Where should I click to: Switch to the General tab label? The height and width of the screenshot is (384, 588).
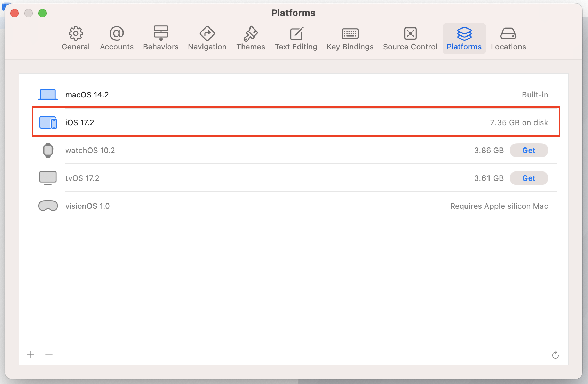point(76,47)
